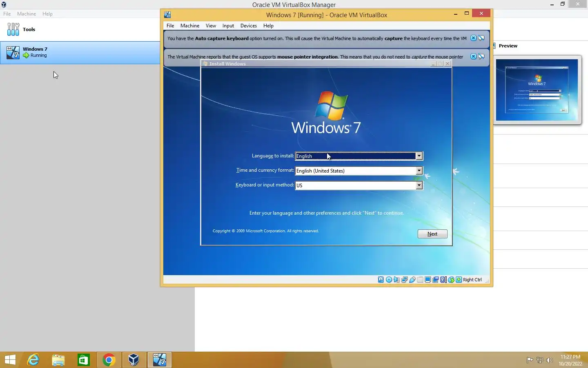Click the Right Ctrl host key label
This screenshot has width=588, height=368.
(472, 280)
